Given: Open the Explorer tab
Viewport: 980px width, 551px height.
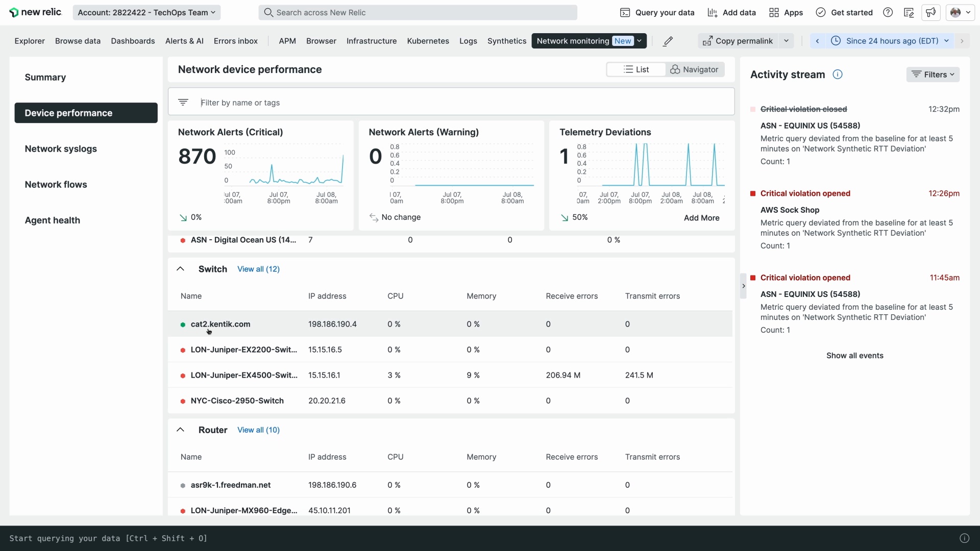Looking at the screenshot, I should pos(30,41).
